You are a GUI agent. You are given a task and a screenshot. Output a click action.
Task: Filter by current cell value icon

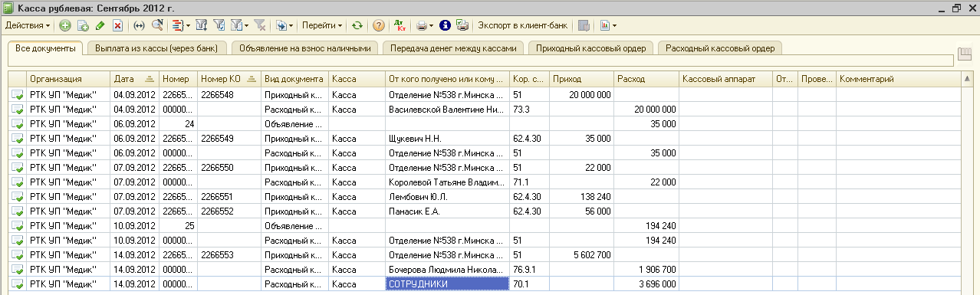220,25
